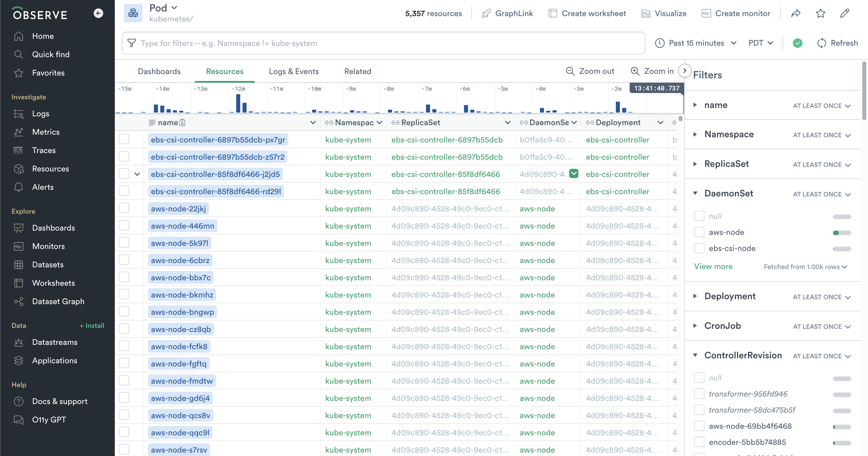Check the aws-node-22jkj row checkbox
Viewport: 868px width, 456px height.
pyautogui.click(x=124, y=208)
